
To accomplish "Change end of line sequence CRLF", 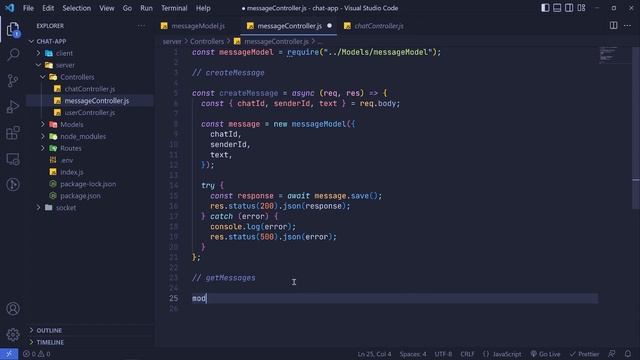I will click(x=467, y=354).
